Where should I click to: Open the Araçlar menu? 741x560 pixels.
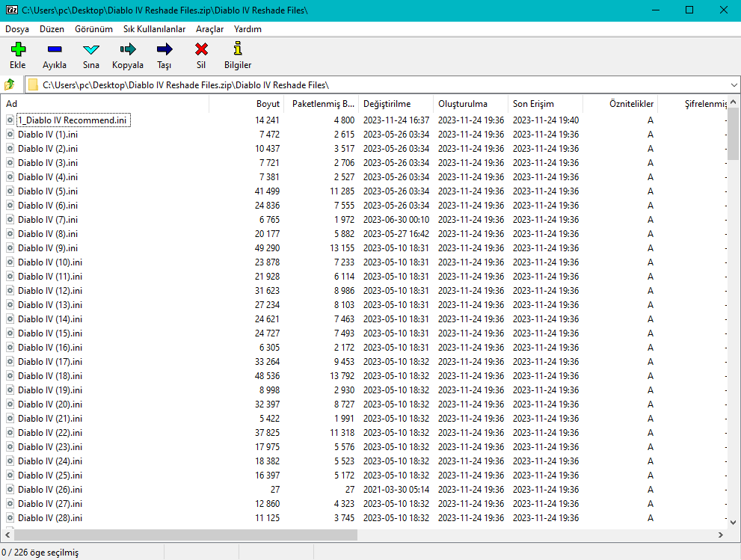[x=210, y=29]
